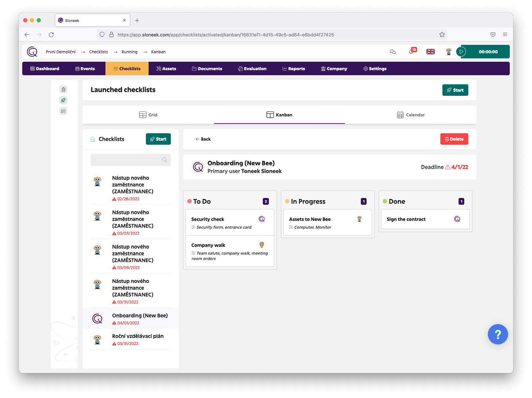Click the avatar on Sign the contract card

[457, 219]
